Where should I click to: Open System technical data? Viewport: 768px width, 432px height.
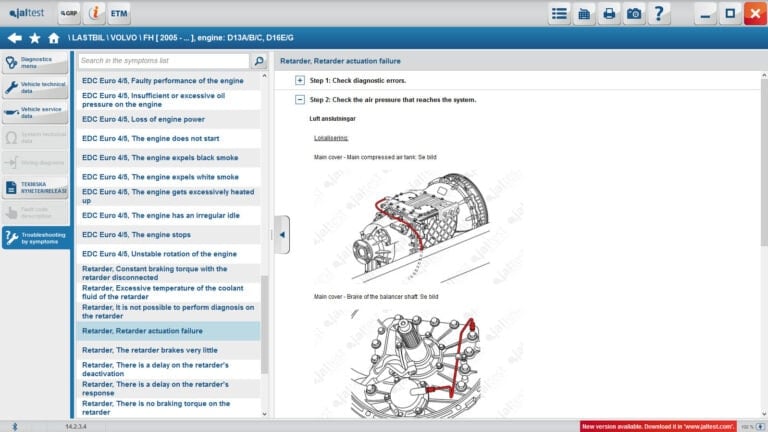pyautogui.click(x=35, y=138)
